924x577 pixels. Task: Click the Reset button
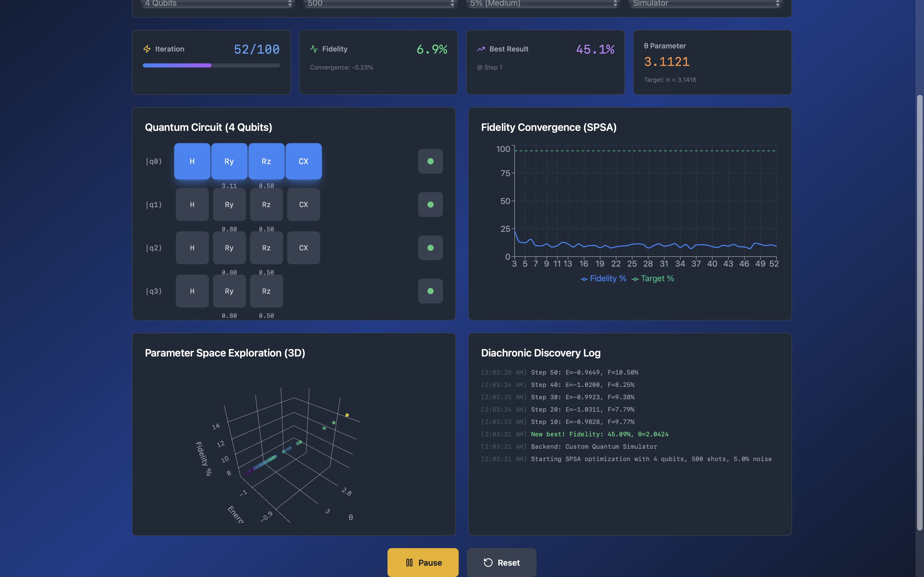click(501, 562)
